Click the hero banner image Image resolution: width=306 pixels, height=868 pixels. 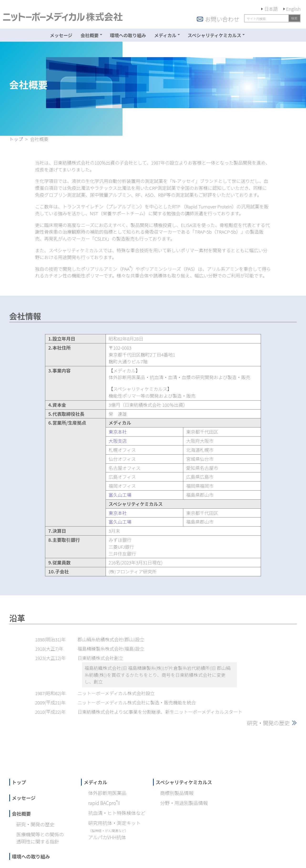pos(176,83)
